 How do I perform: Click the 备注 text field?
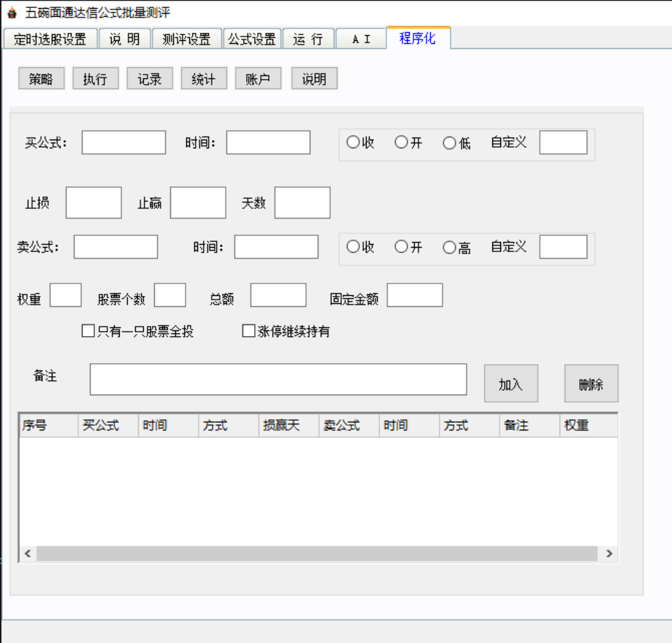(x=278, y=379)
